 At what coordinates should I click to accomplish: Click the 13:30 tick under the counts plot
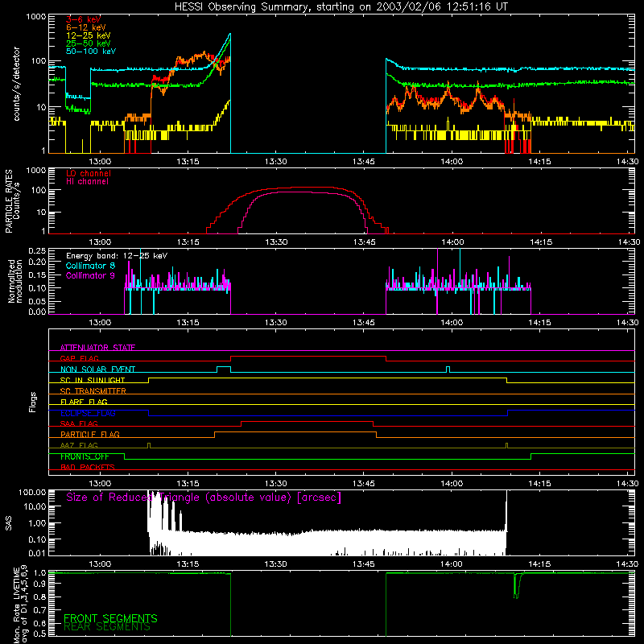(276, 162)
